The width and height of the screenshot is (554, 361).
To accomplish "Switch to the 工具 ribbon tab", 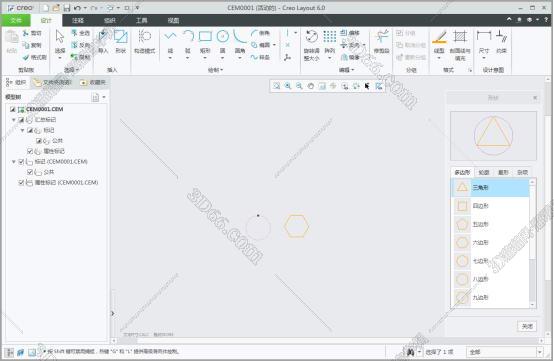I will pos(141,20).
